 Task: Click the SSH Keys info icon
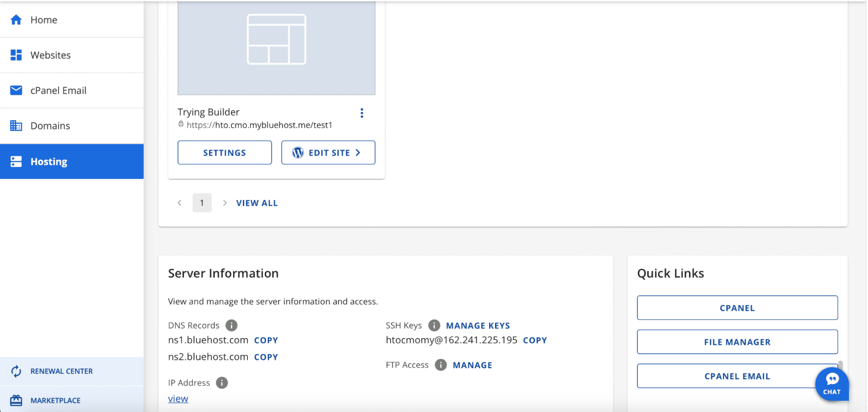point(434,325)
